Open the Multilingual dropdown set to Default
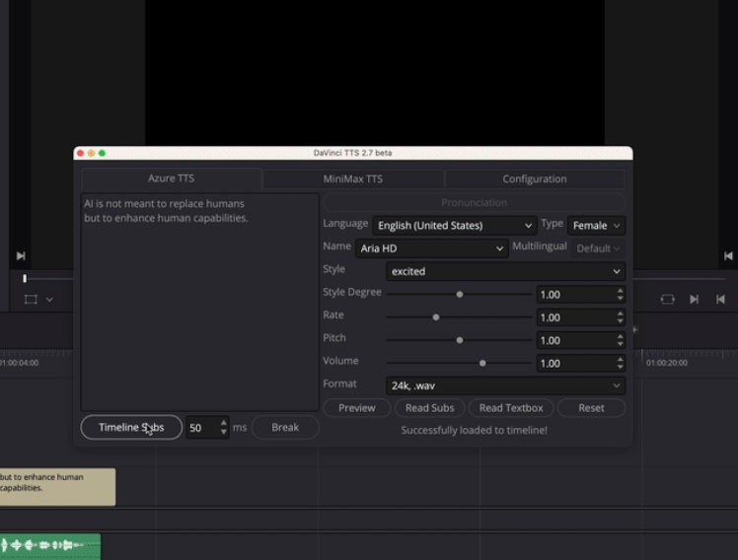This screenshot has width=738, height=560. tap(598, 248)
